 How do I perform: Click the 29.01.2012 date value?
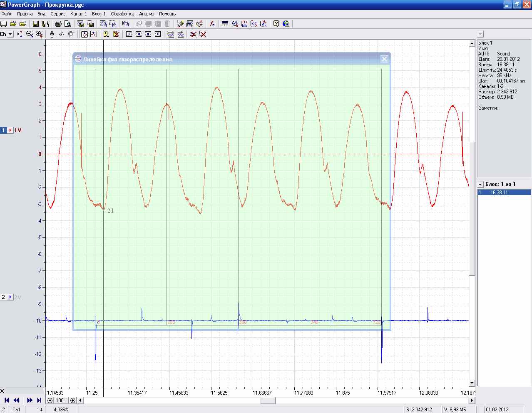(x=509, y=59)
